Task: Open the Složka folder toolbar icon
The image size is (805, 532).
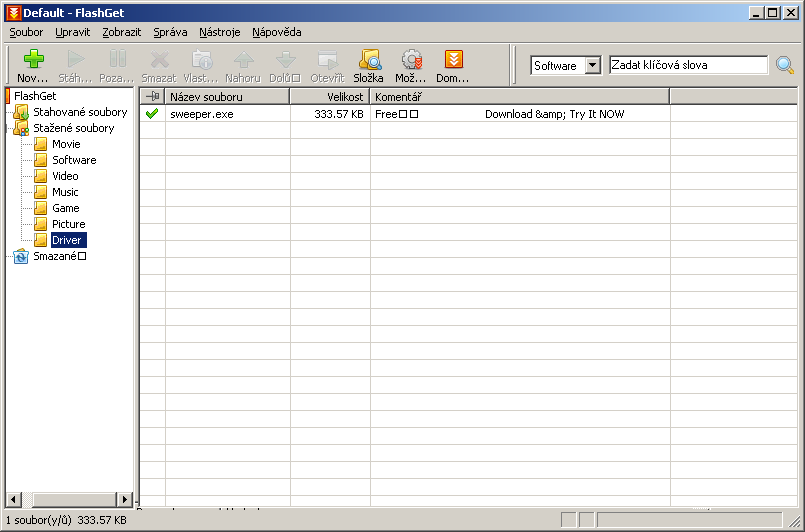Action: click(370, 59)
